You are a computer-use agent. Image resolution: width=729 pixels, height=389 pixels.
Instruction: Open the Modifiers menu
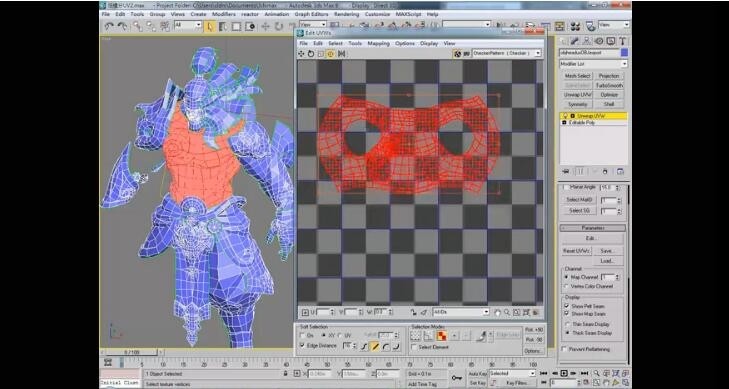(224, 14)
